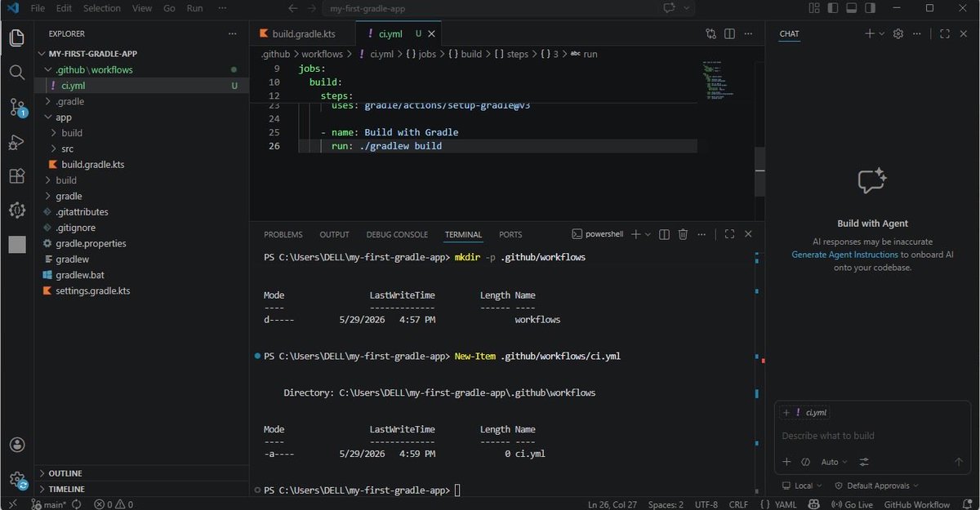
Task: Open chat settings gear
Action: [x=898, y=34]
